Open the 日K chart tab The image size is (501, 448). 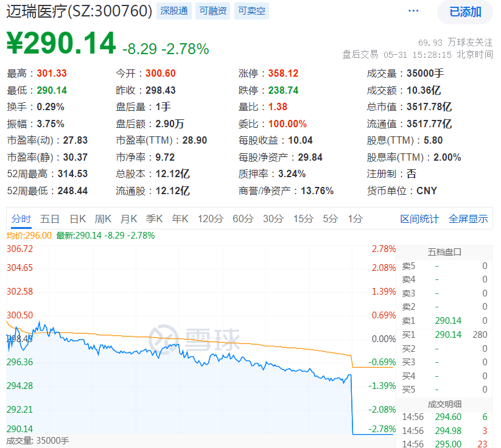pyautogui.click(x=78, y=219)
